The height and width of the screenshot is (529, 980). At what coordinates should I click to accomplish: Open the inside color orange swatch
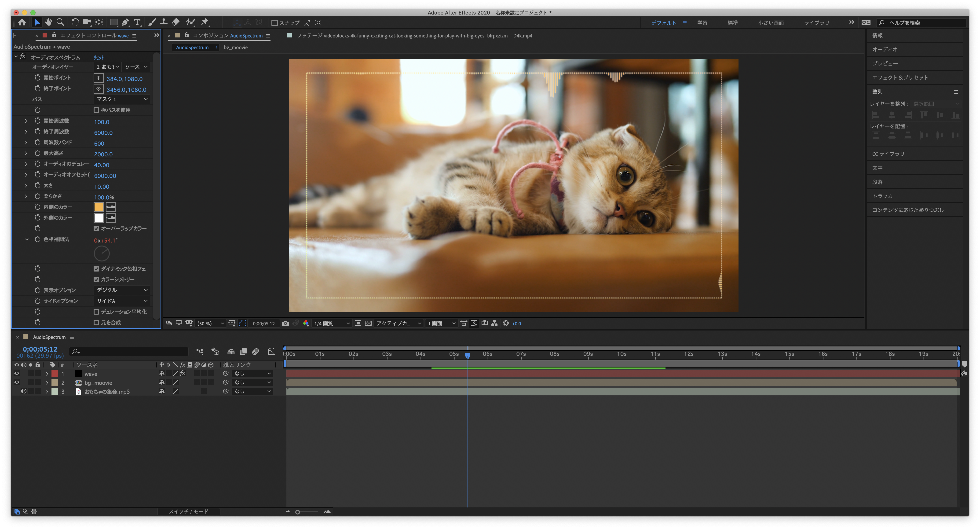(99, 207)
